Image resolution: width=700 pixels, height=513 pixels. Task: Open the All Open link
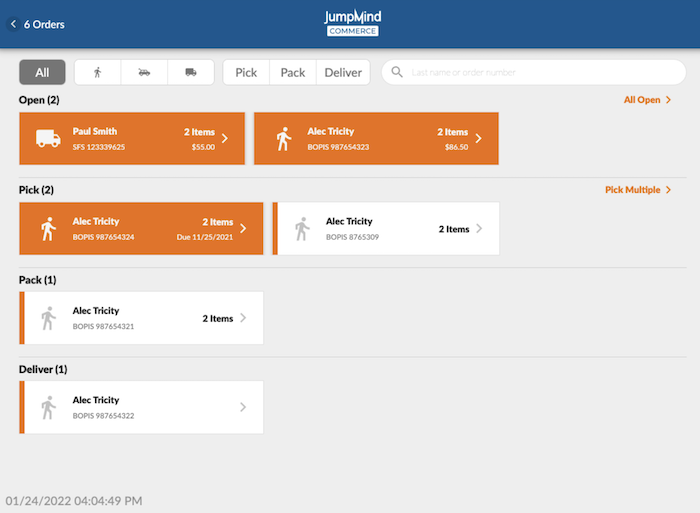click(647, 100)
